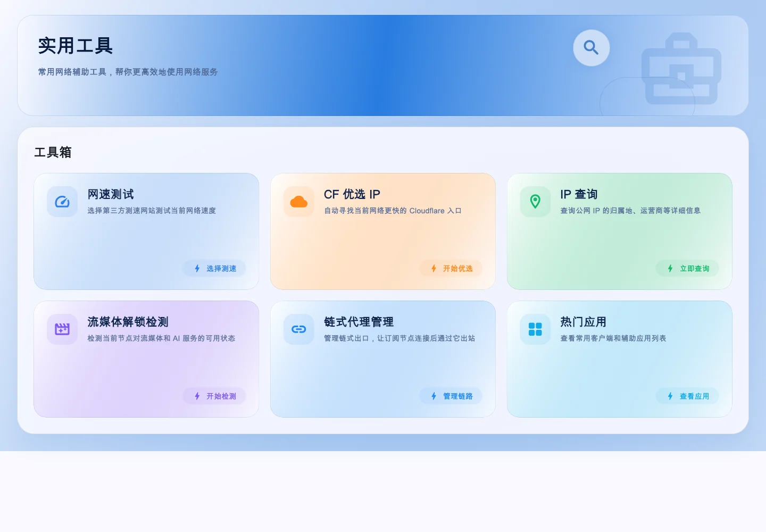Viewport: 766px width, 532px height.
Task: Select the 热门应用 card title
Action: click(x=584, y=322)
